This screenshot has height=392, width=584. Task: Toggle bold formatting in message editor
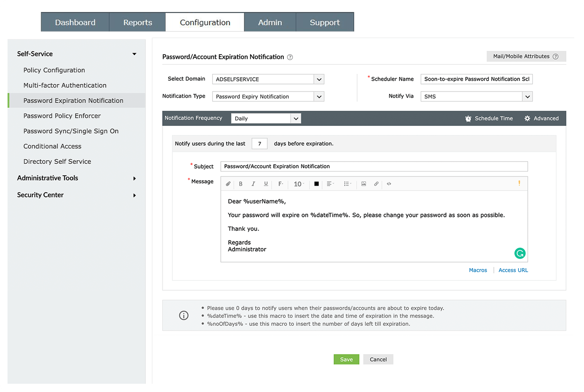(241, 184)
